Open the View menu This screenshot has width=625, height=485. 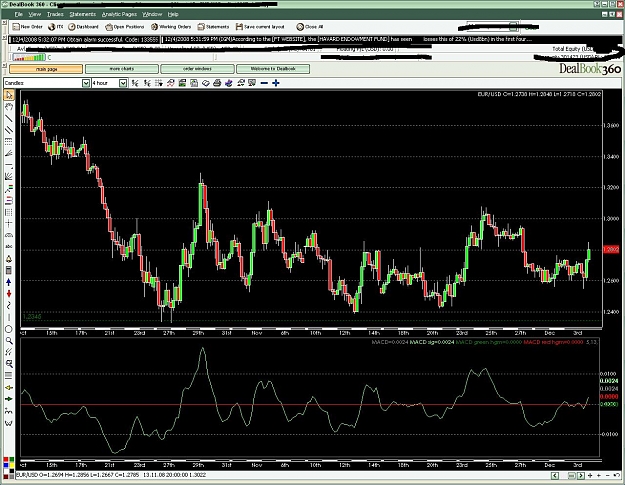[35, 14]
